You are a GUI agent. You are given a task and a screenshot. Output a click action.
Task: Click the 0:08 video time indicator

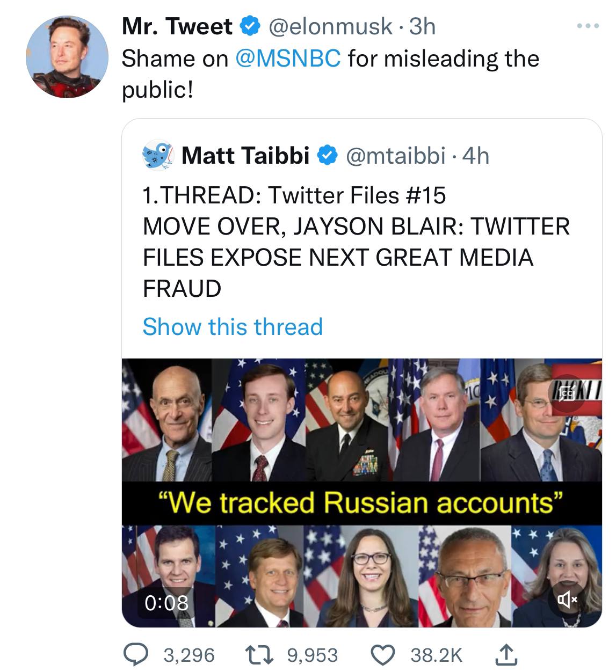166,602
